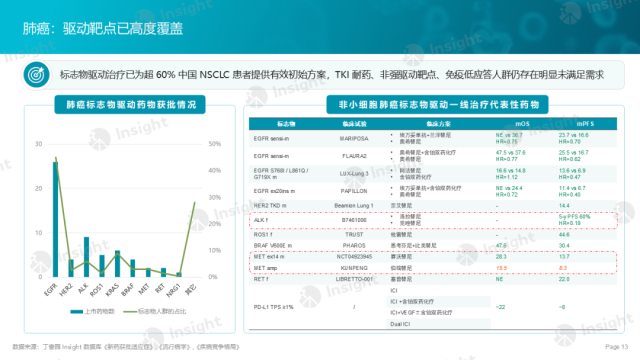The image size is (640, 360).
Task: Click the 其它 axis label
Action: (x=191, y=289)
